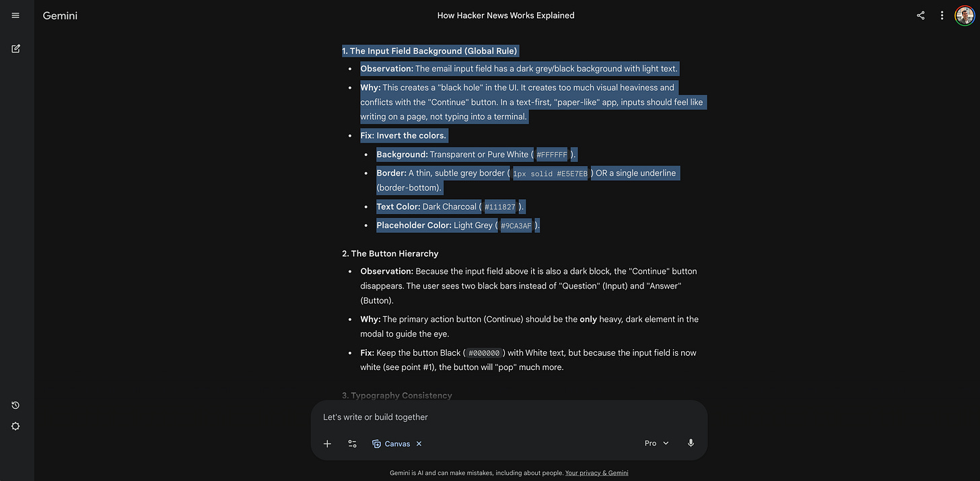Screen dimensions: 980x481
Task: Disable Canvas mode by clicking its chip
Action: click(x=392, y=443)
